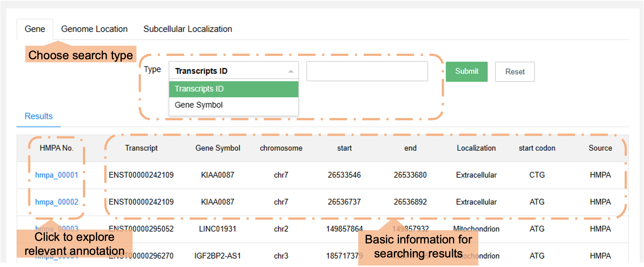This screenshot has width=644, height=267.
Task: Open the hmpa_00001 link
Action: 56,175
